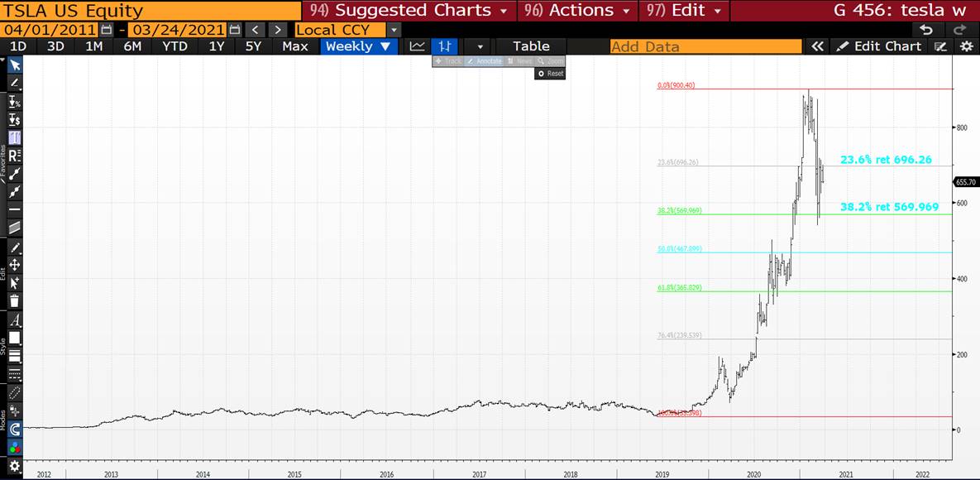Viewport: 980px width, 480px height.
Task: Select the 1M range tab
Action: (93, 46)
